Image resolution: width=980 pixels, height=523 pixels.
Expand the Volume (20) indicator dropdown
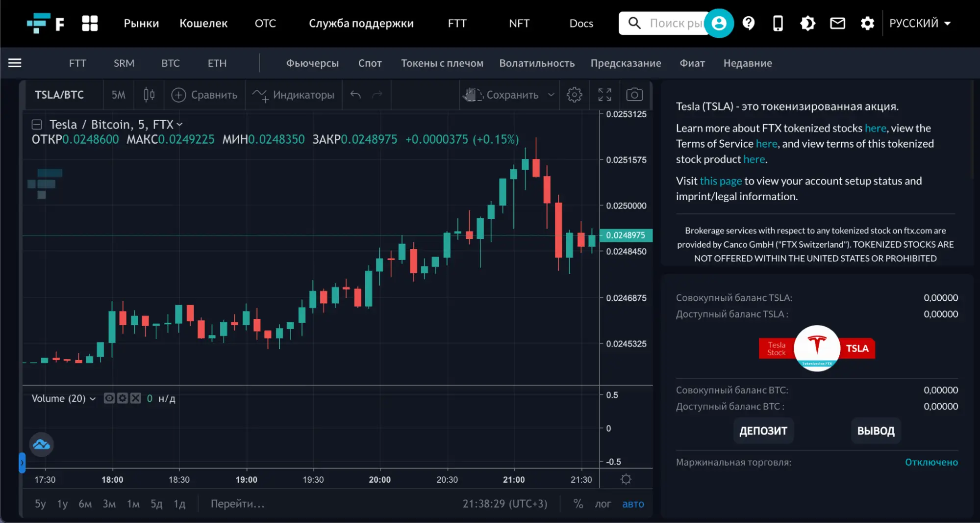coord(93,398)
